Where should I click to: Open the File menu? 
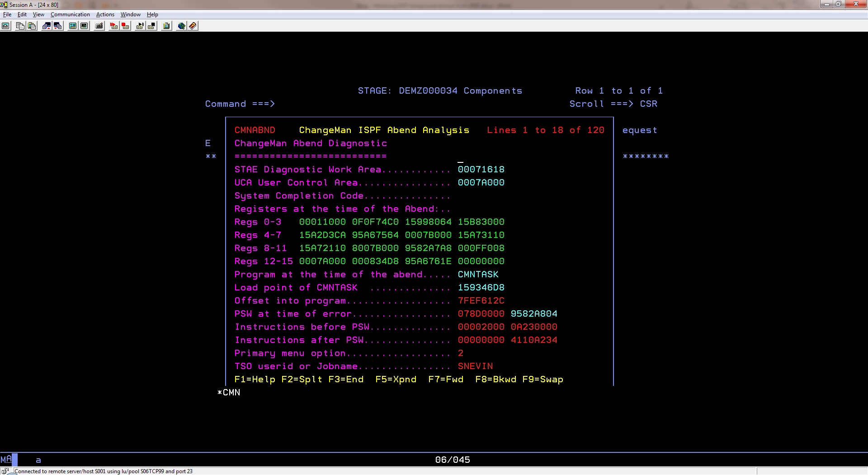click(x=7, y=14)
